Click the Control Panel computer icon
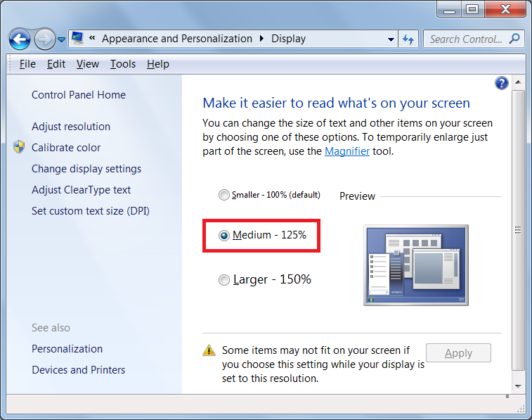532x420 pixels. (78, 39)
